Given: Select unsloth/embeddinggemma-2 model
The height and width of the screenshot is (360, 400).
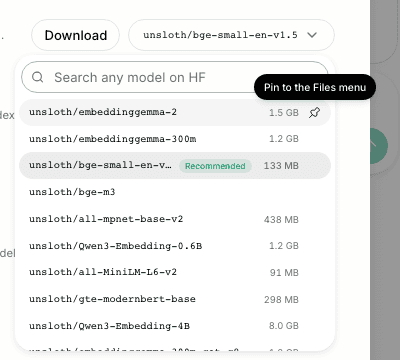Looking at the screenshot, I should (175, 112).
